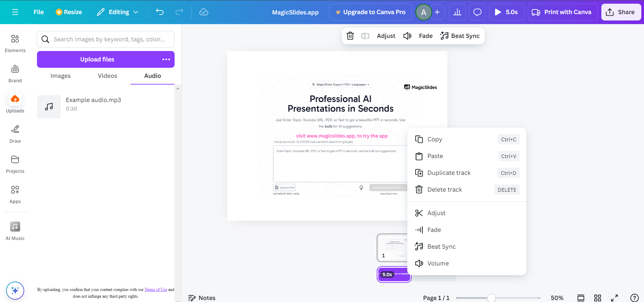Delete audio using the toolbar trash icon
Image resolution: width=644 pixels, height=302 pixels.
coord(350,36)
